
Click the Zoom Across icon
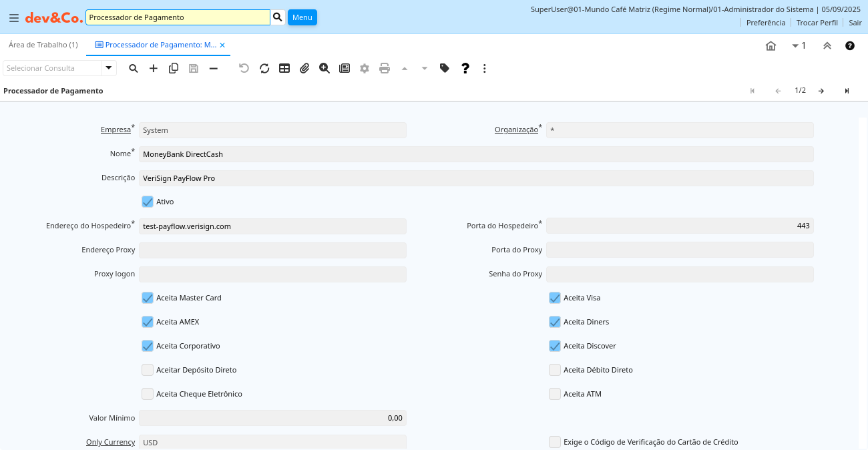(324, 68)
